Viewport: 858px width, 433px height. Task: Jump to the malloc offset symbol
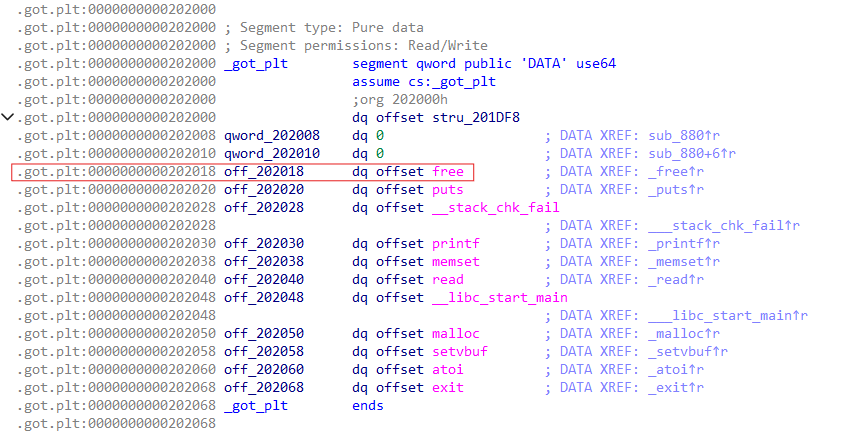click(x=456, y=334)
